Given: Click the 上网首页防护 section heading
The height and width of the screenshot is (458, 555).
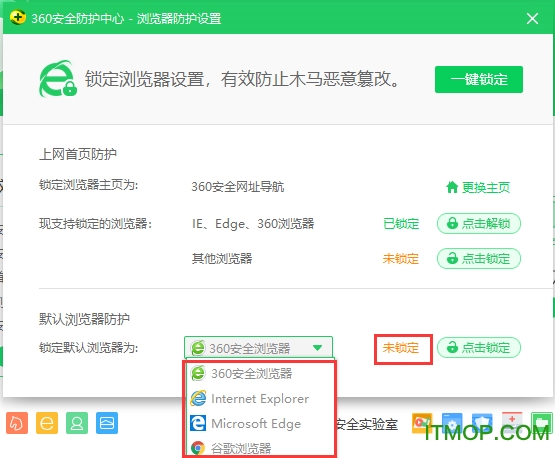Looking at the screenshot, I should [78, 154].
